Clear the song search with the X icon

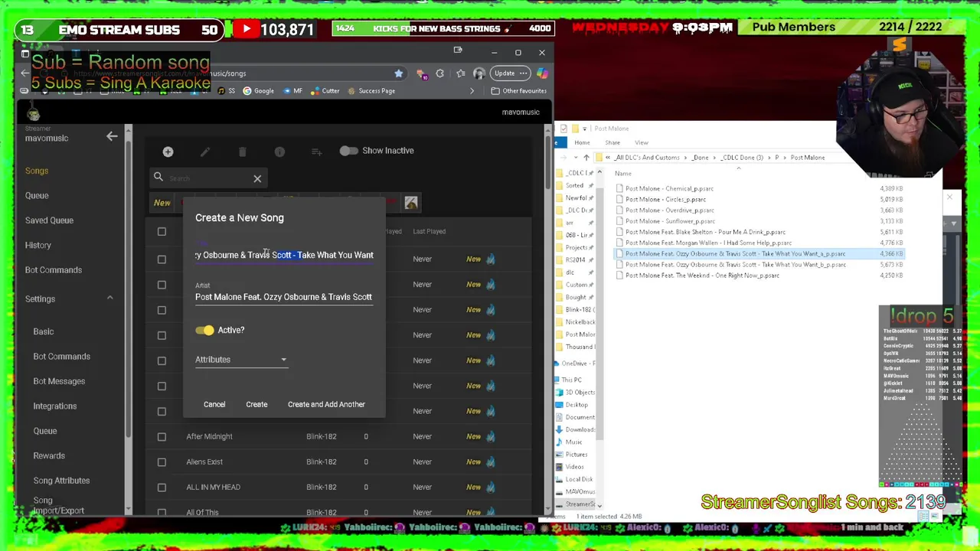[257, 178]
